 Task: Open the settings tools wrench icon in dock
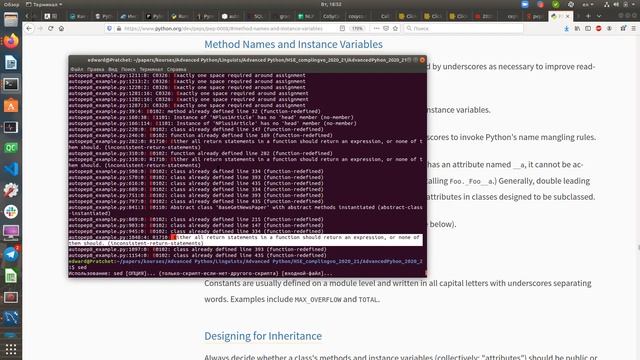(11, 190)
